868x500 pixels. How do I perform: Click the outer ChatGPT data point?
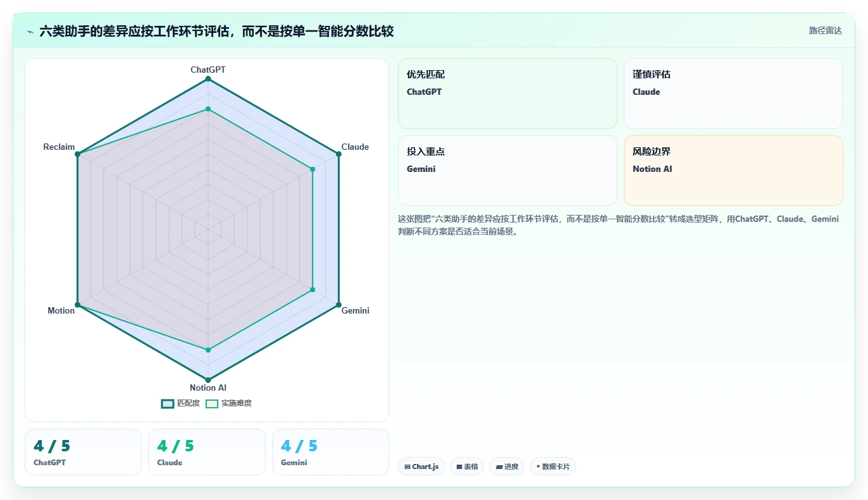click(x=208, y=78)
